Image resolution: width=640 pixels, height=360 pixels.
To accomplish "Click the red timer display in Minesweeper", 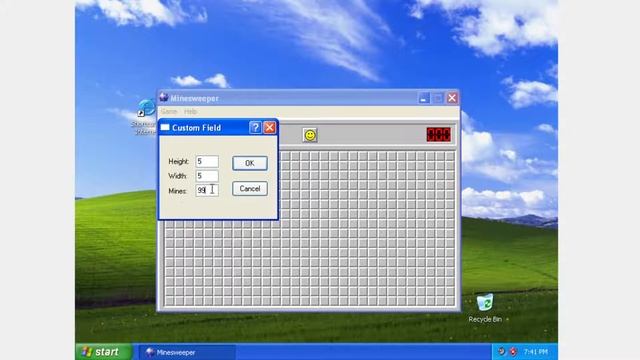I will coord(439,135).
